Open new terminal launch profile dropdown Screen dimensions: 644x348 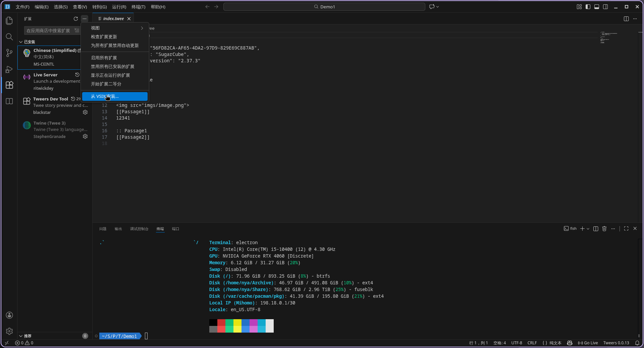[588, 228]
